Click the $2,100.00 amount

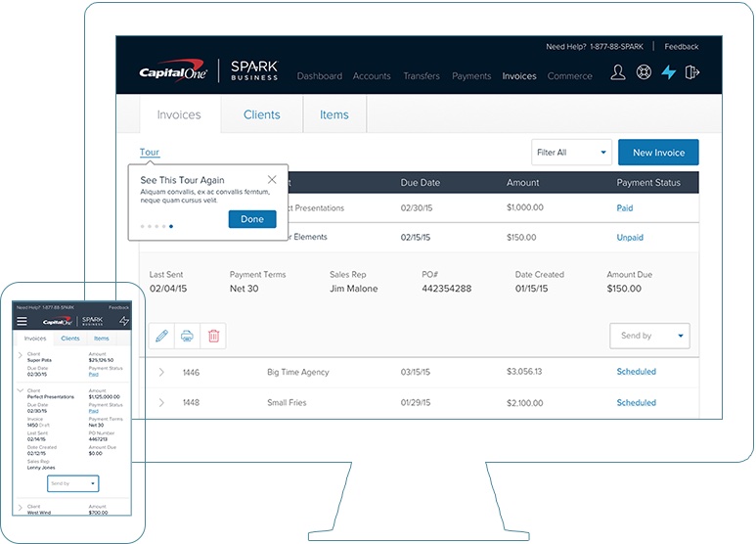point(524,403)
